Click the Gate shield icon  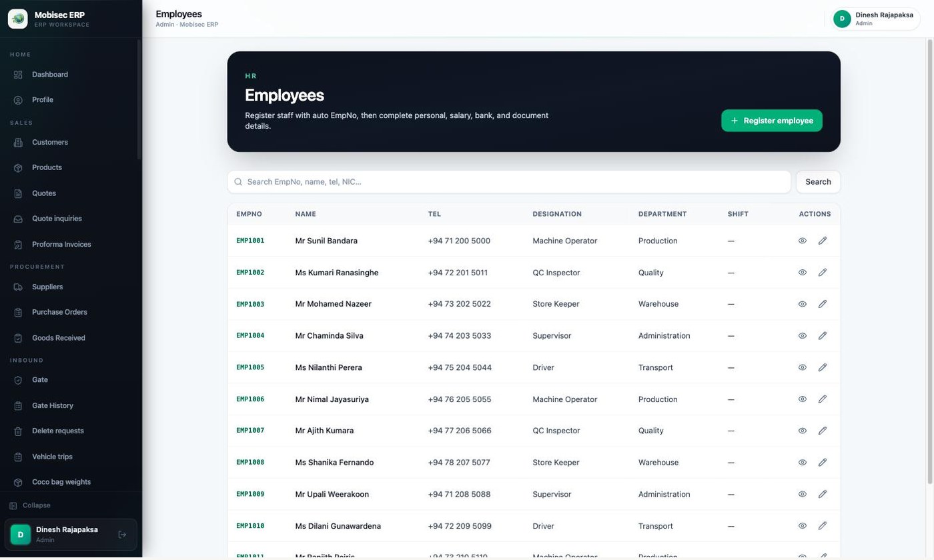(19, 380)
